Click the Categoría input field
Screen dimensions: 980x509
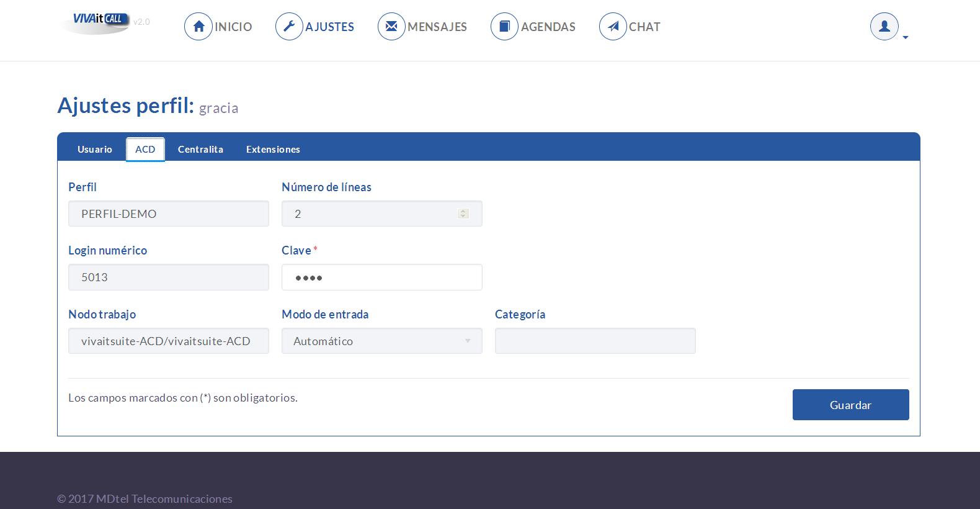pos(595,341)
